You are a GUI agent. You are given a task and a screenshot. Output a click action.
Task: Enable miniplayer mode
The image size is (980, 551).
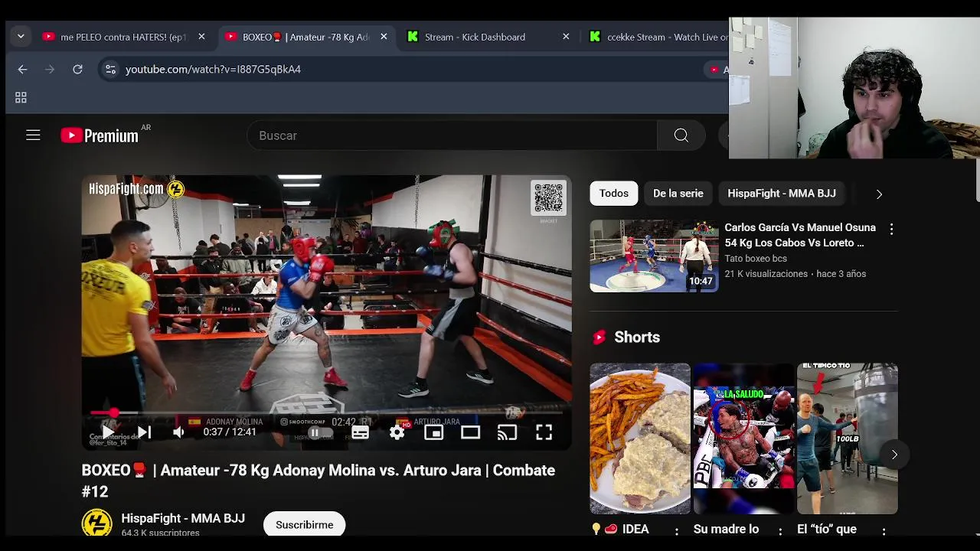click(x=433, y=432)
